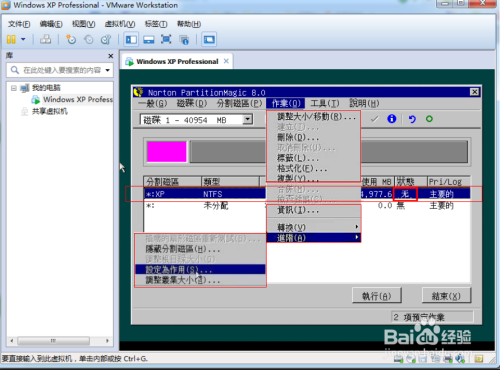Take a snapshot with the clock-star icon
500x370 pixels.
click(x=71, y=39)
